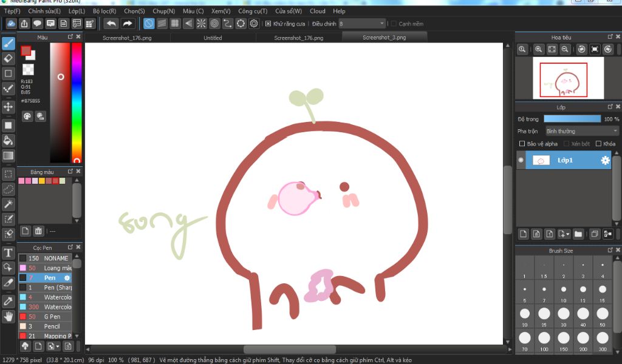The height and width of the screenshot is (364, 622).
Task: Open the Cửa sổ(W) menu
Action: click(289, 11)
